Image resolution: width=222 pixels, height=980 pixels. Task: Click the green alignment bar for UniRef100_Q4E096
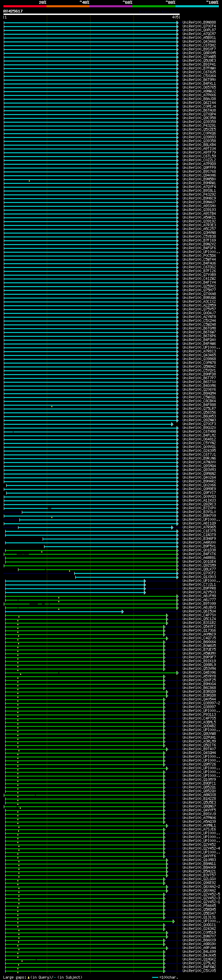tap(92, 673)
